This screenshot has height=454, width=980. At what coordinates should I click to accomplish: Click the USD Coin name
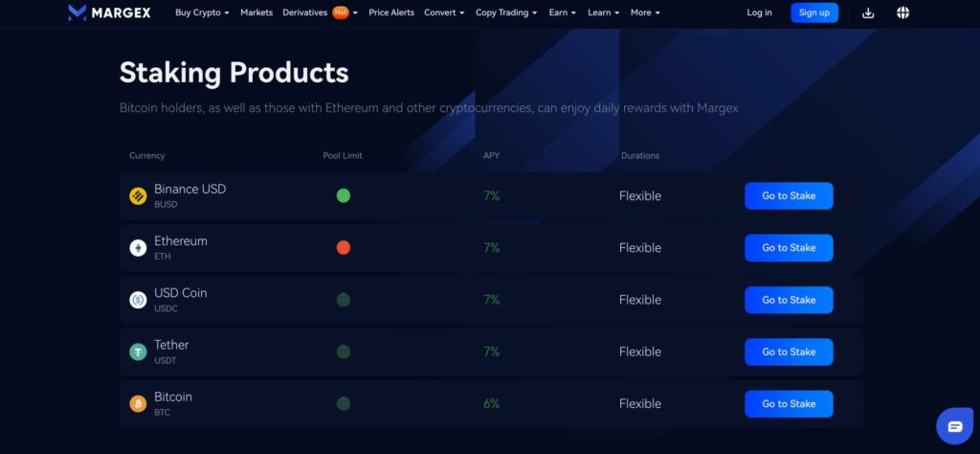(x=181, y=293)
